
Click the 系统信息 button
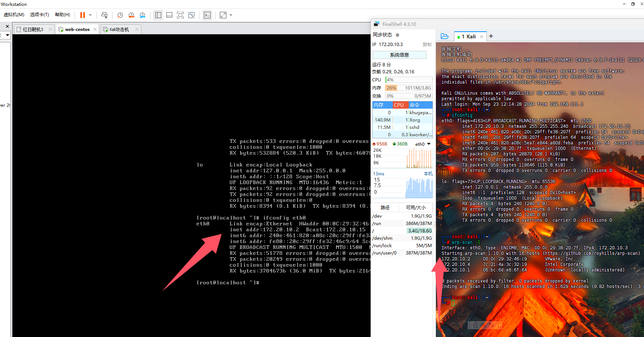coord(399,55)
